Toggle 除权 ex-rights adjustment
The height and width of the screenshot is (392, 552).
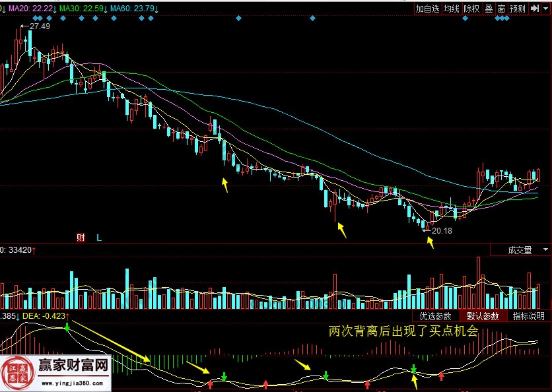click(471, 9)
